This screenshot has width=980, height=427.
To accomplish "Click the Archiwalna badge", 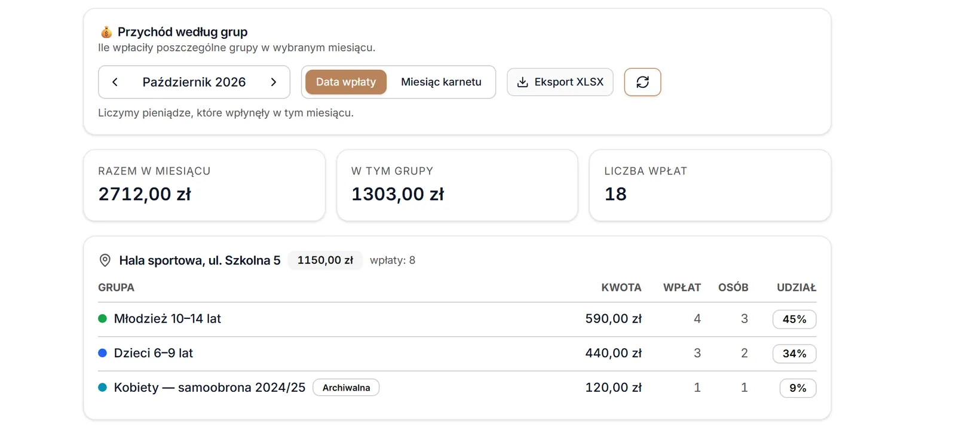I will pos(346,388).
